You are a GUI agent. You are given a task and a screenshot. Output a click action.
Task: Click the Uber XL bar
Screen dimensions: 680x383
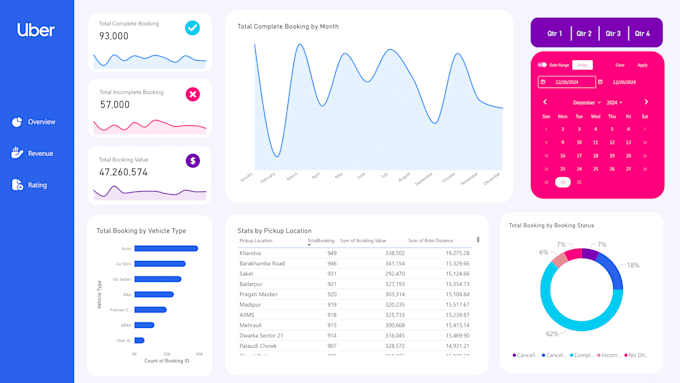pos(139,340)
